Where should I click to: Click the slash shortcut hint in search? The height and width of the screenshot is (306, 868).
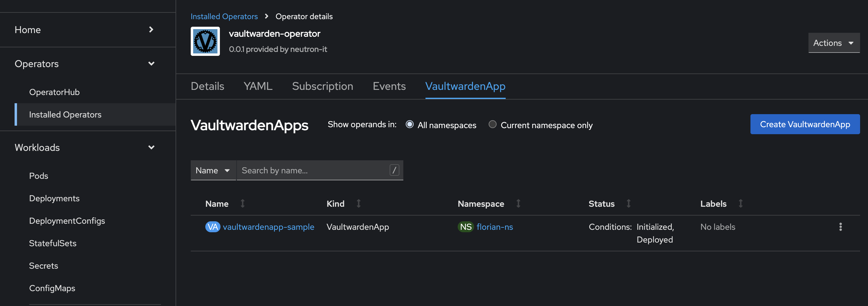click(394, 170)
